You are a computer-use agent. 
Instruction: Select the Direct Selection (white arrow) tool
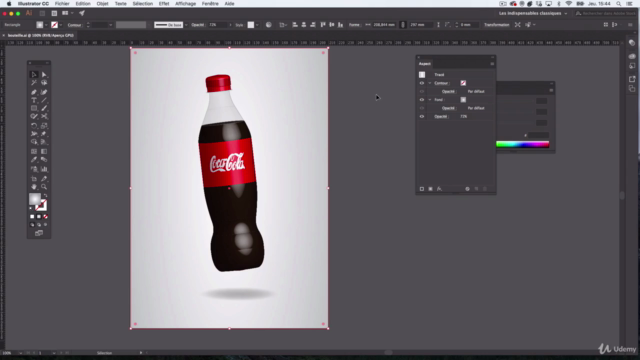tap(44, 75)
